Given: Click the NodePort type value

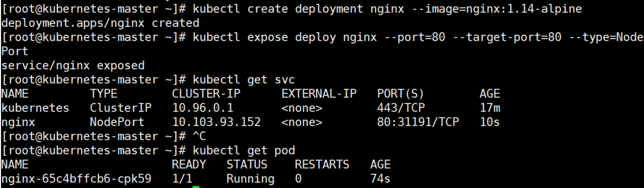Looking at the screenshot, I should [117, 122].
